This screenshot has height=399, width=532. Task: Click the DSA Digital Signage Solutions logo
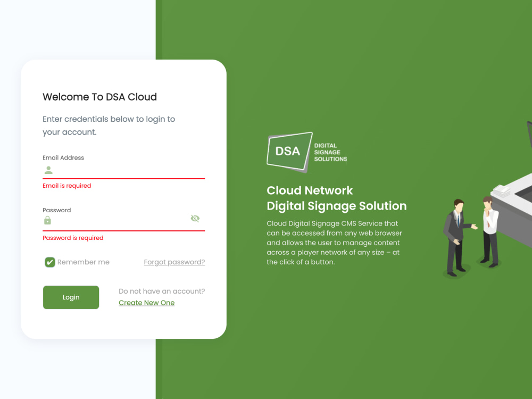pyautogui.click(x=307, y=152)
